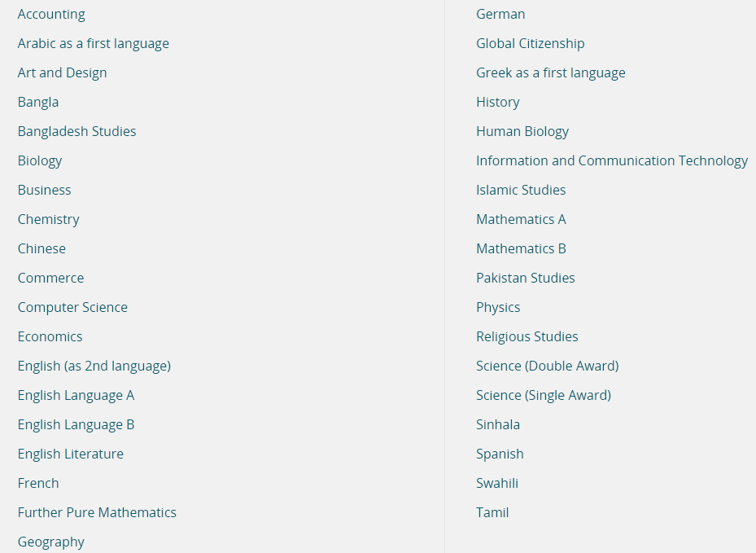
Task: Open the Chemistry link
Action: tap(49, 220)
